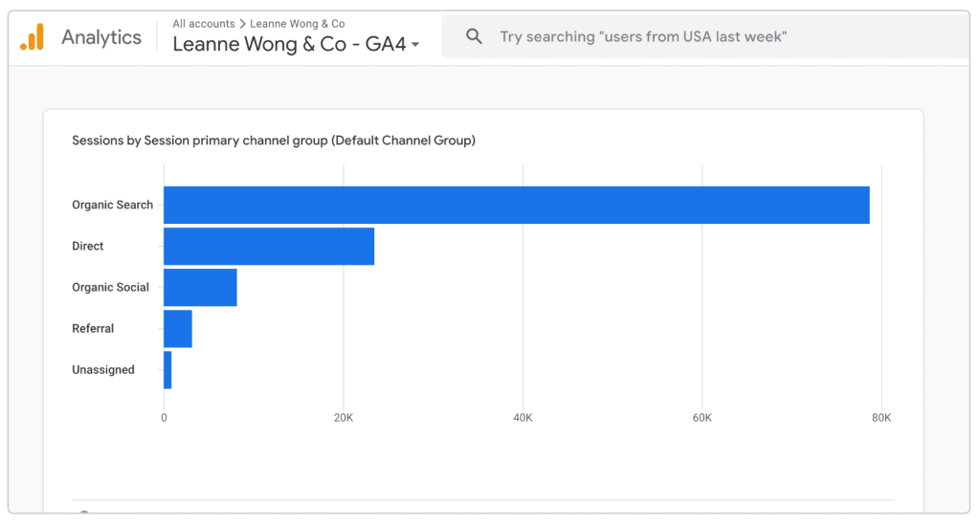Image resolution: width=980 pixels, height=524 pixels.
Task: Click the small Unassigned bar
Action: (167, 370)
